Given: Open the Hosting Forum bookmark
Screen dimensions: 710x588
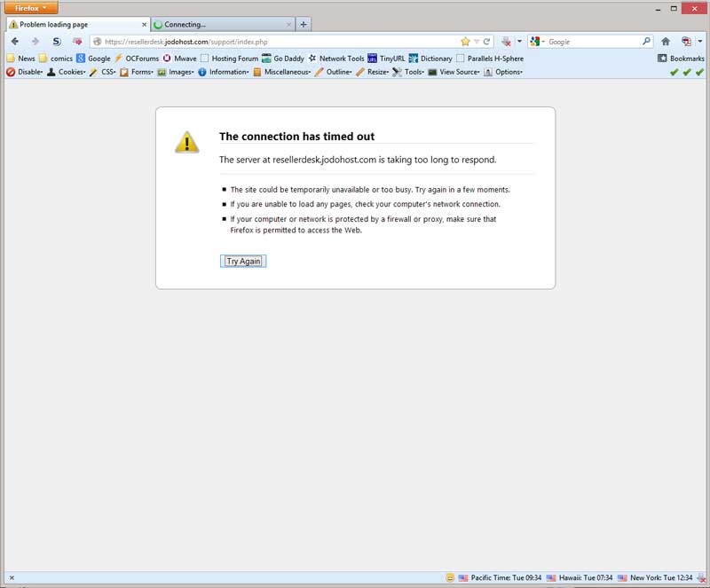Looking at the screenshot, I should coord(230,59).
